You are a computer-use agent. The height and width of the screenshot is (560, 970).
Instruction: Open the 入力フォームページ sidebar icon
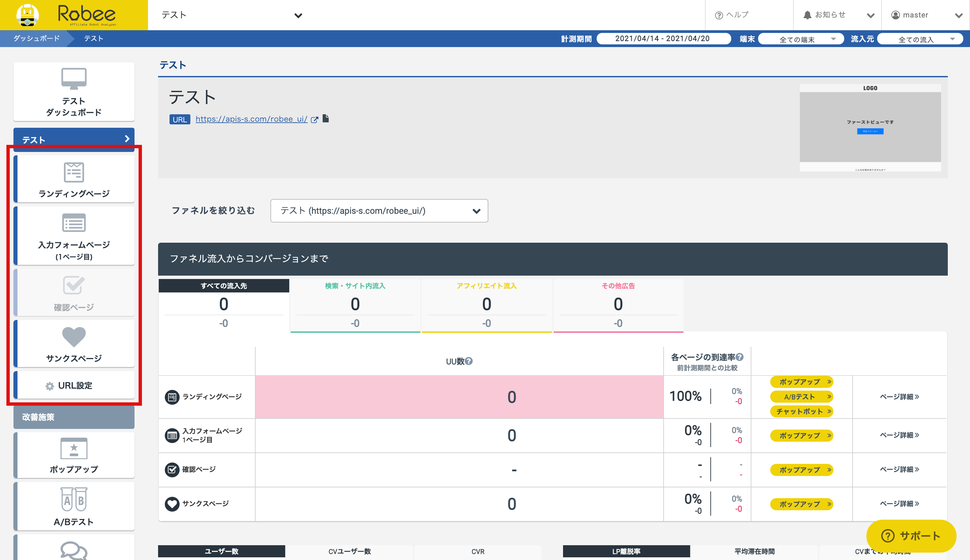74,223
